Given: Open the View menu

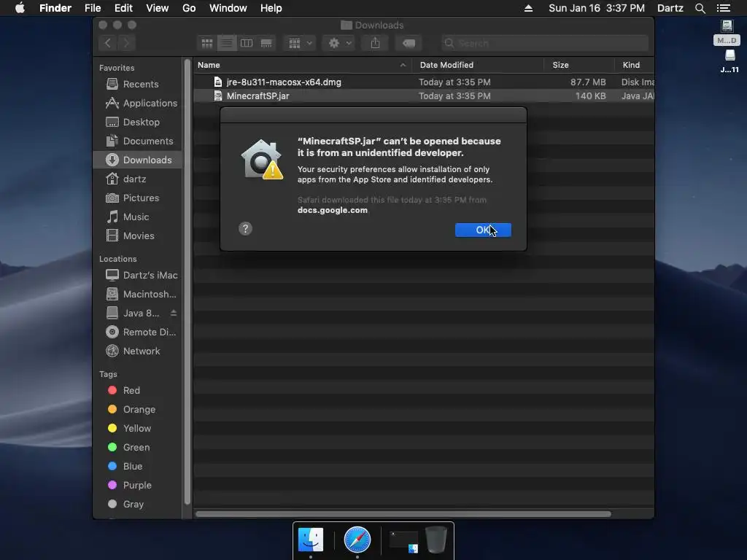Looking at the screenshot, I should (158, 8).
